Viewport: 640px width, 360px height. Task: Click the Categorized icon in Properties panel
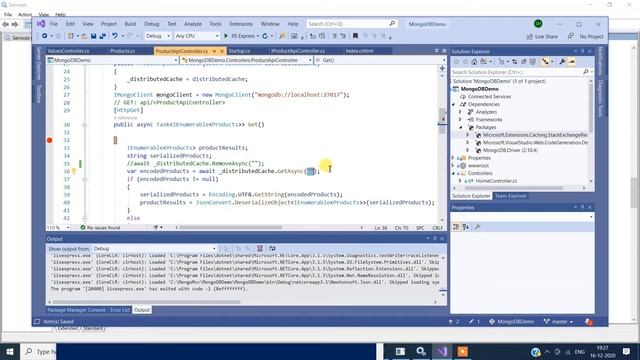tap(456, 227)
